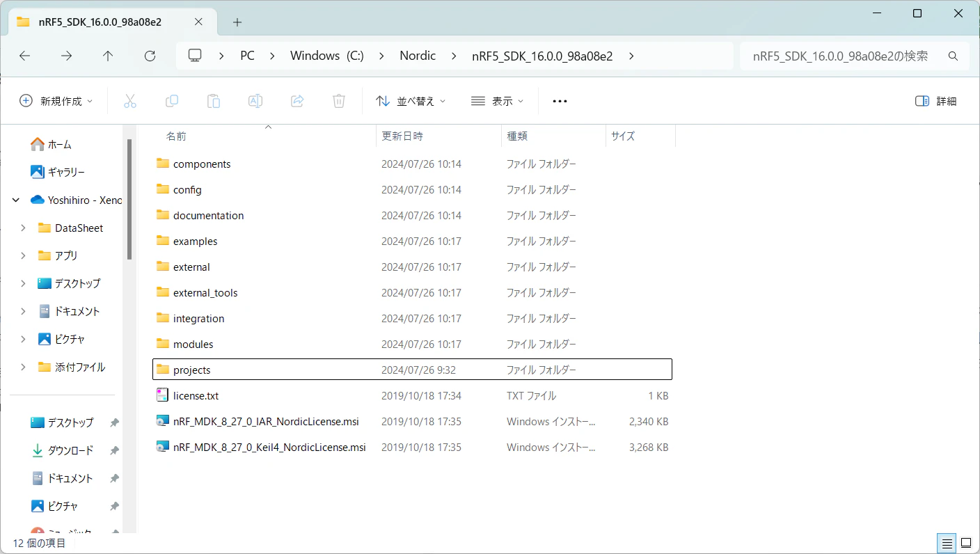The image size is (980, 554).
Task: Click the search magnifier icon
Action: coord(954,56)
